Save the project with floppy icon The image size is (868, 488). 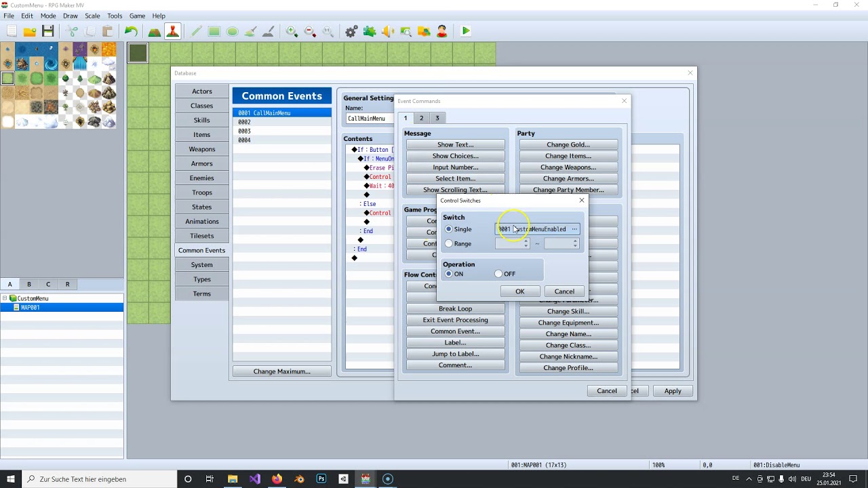[x=47, y=31]
